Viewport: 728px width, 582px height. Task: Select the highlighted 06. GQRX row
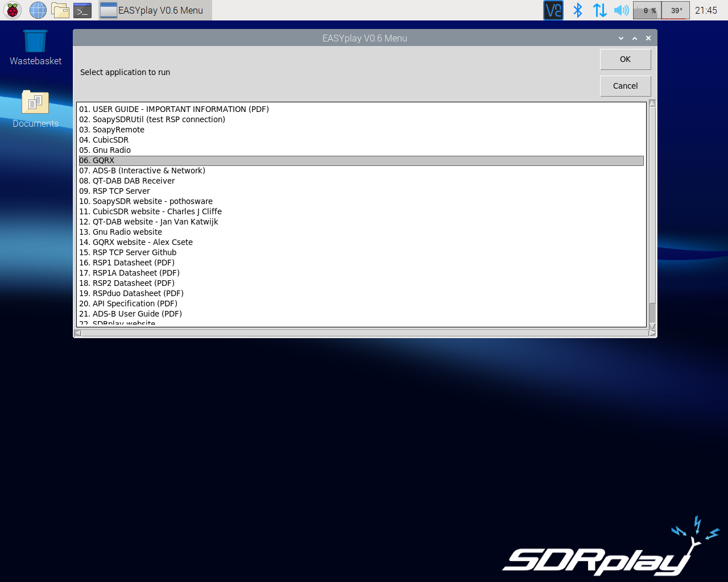pyautogui.click(x=361, y=160)
